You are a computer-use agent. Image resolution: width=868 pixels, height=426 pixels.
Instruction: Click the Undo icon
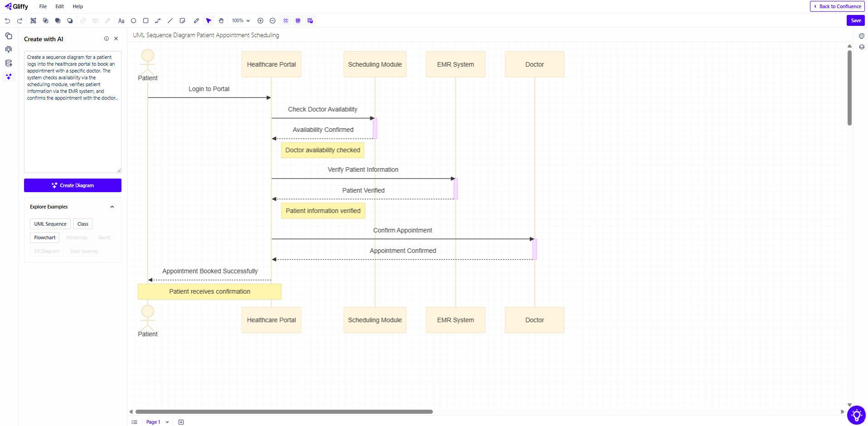click(x=8, y=21)
